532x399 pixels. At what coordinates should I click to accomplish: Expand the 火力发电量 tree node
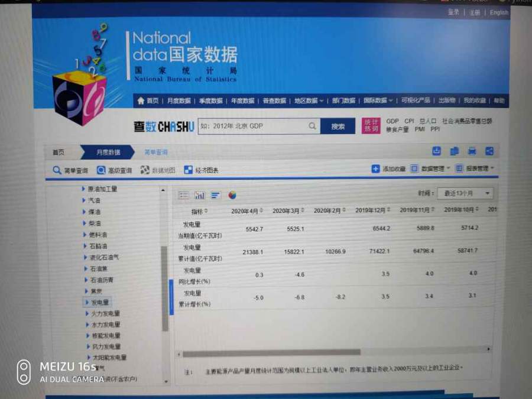[87, 313]
